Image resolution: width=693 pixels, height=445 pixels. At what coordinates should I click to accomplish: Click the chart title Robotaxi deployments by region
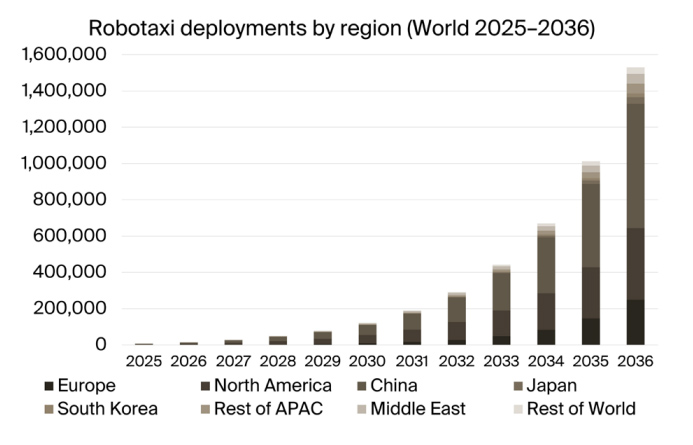tap(342, 28)
